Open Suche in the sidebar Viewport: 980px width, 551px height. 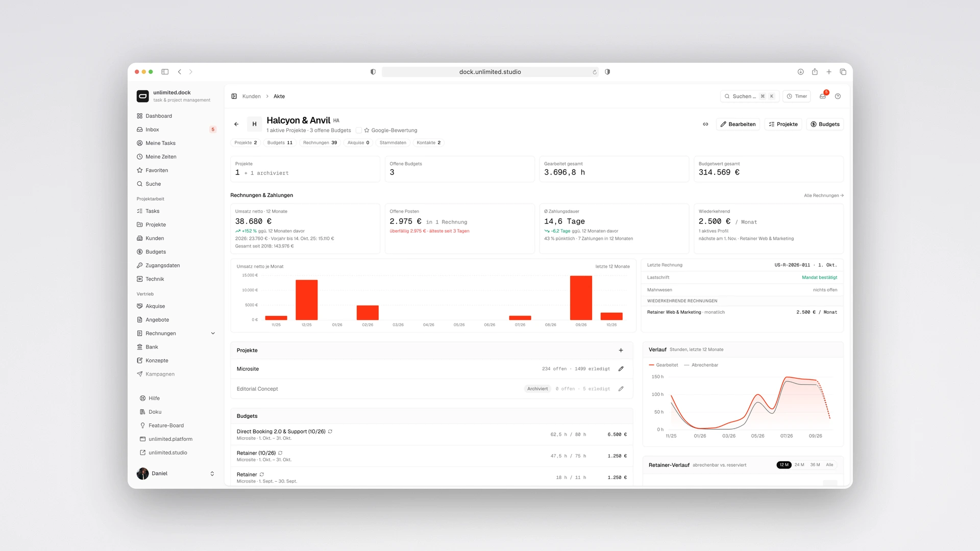(176, 184)
